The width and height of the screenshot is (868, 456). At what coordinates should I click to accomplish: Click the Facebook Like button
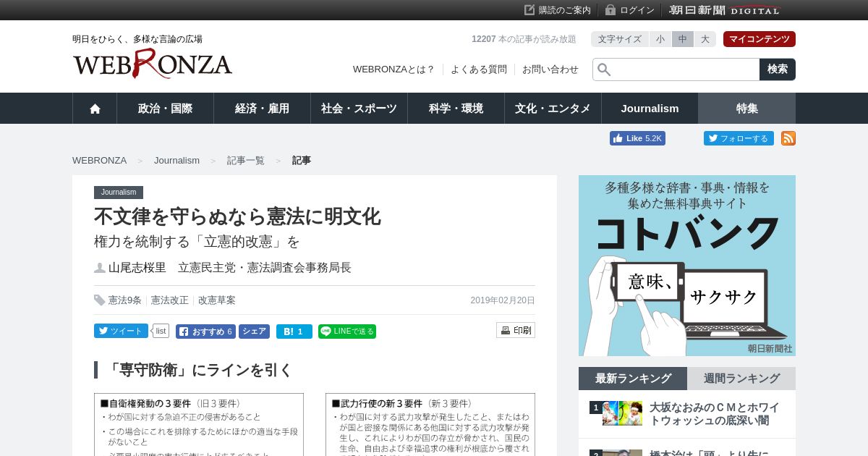[x=637, y=138]
